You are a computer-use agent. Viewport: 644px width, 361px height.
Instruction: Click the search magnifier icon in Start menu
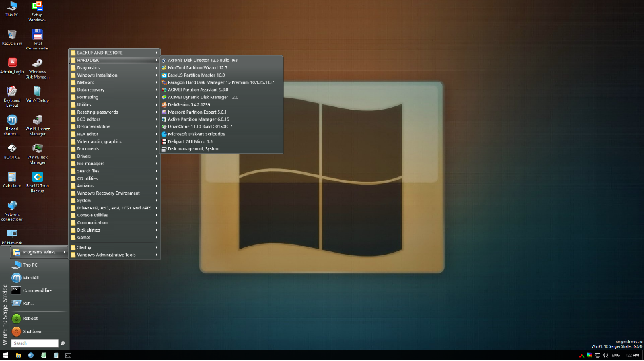point(63,343)
